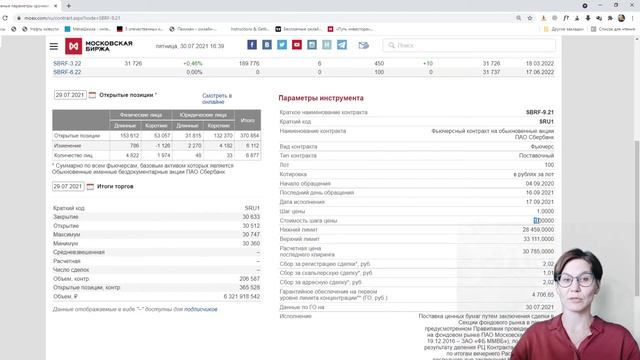The image size is (640, 360).
Task: Open the Путь инвестора bookmark
Action: pyautogui.click(x=350, y=29)
